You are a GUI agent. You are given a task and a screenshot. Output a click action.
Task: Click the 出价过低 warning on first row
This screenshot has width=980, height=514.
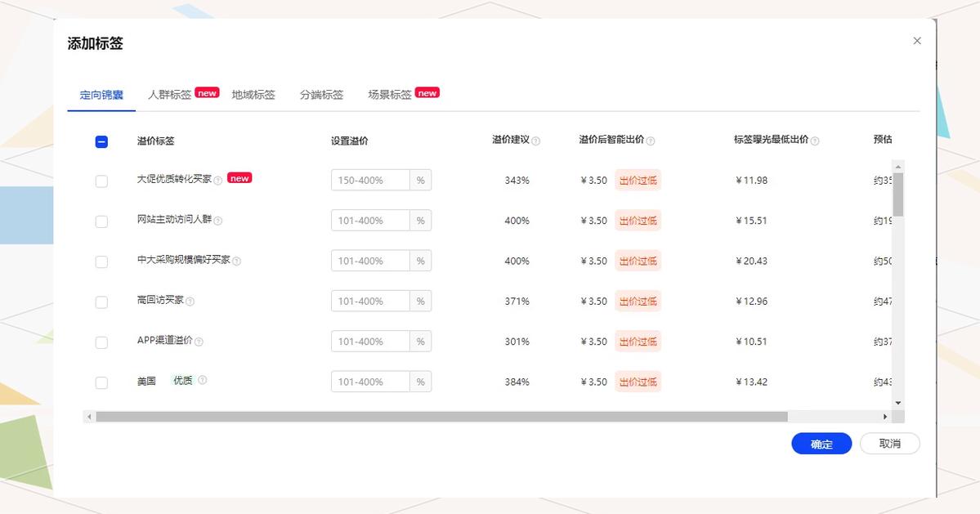coord(638,180)
